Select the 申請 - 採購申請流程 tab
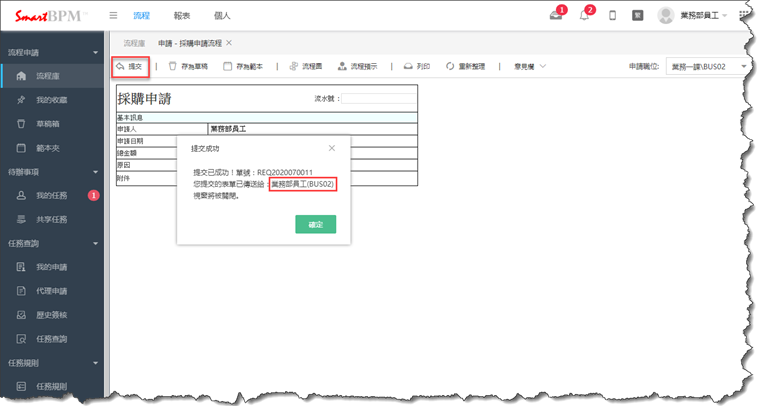This screenshot has height=406, width=757. 190,43
